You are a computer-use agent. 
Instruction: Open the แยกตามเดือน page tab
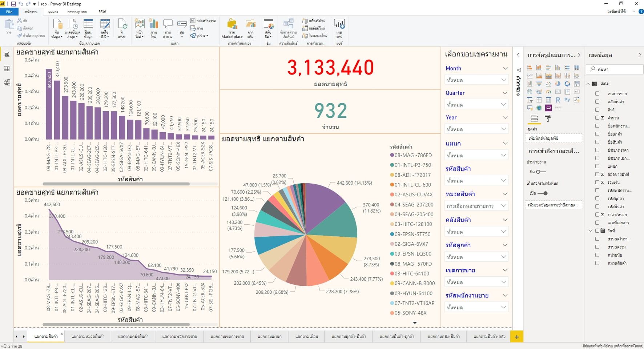307,336
